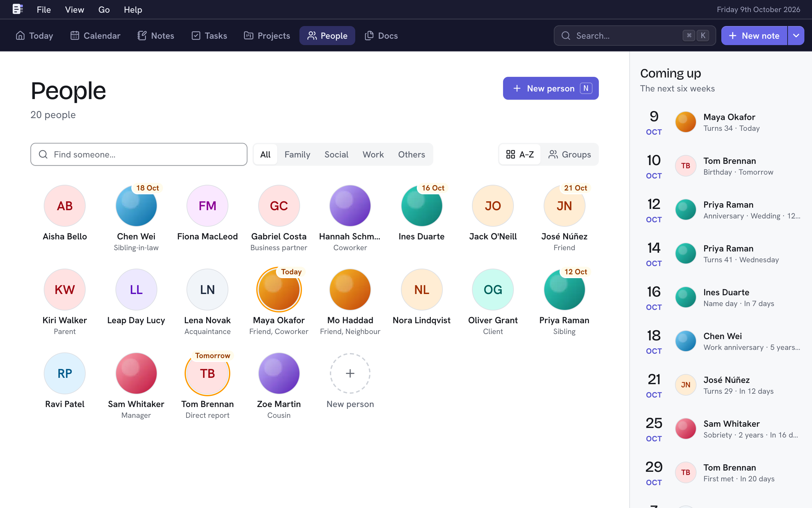Open the Calendar section
Image resolution: width=812 pixels, height=508 pixels.
click(95, 36)
